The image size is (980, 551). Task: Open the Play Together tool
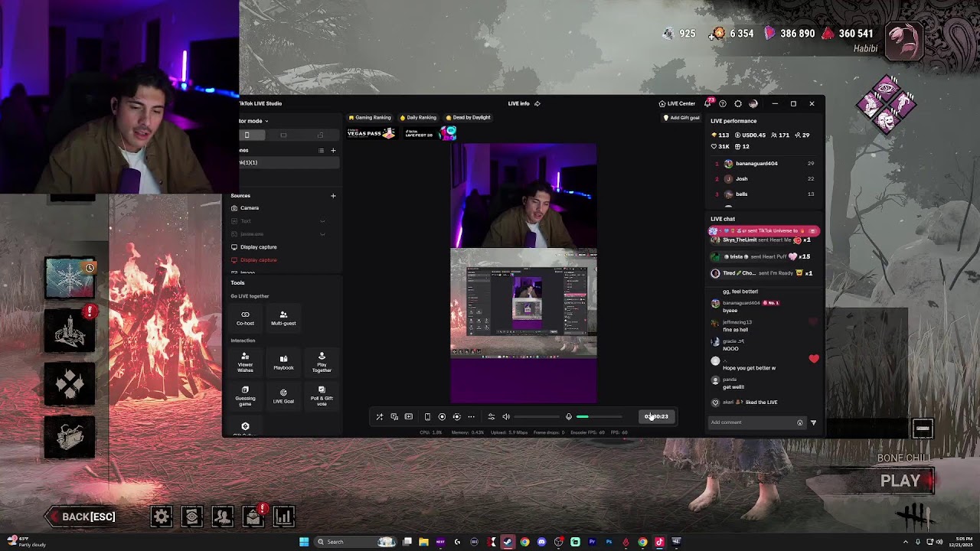coord(322,362)
